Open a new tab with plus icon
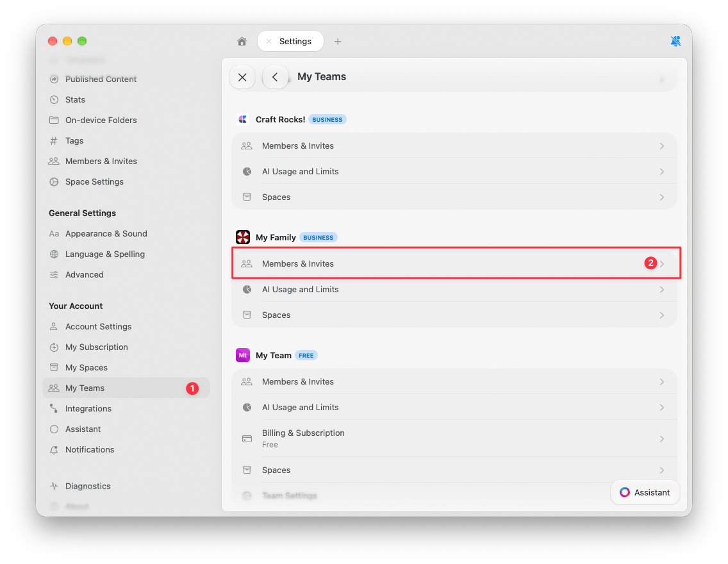 point(338,41)
